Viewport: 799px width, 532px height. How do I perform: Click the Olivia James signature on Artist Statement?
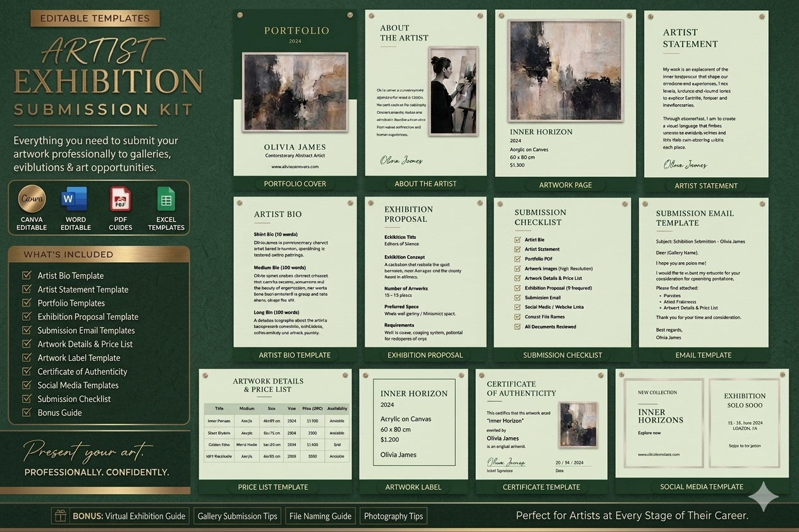pos(685,165)
